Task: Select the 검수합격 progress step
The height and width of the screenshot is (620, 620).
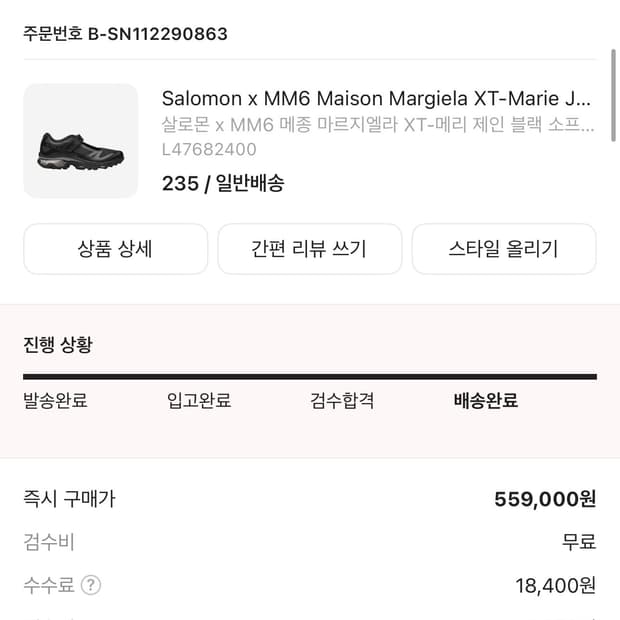Action: point(343,401)
